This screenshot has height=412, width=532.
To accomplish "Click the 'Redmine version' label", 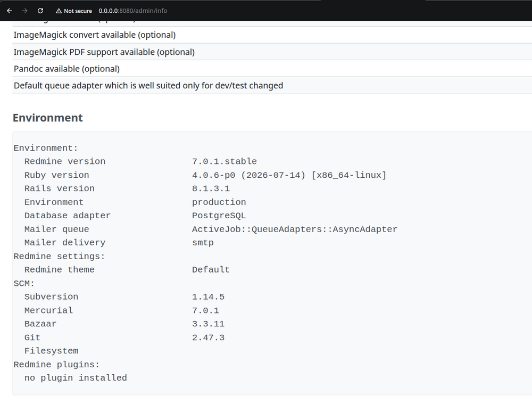I will [x=65, y=161].
